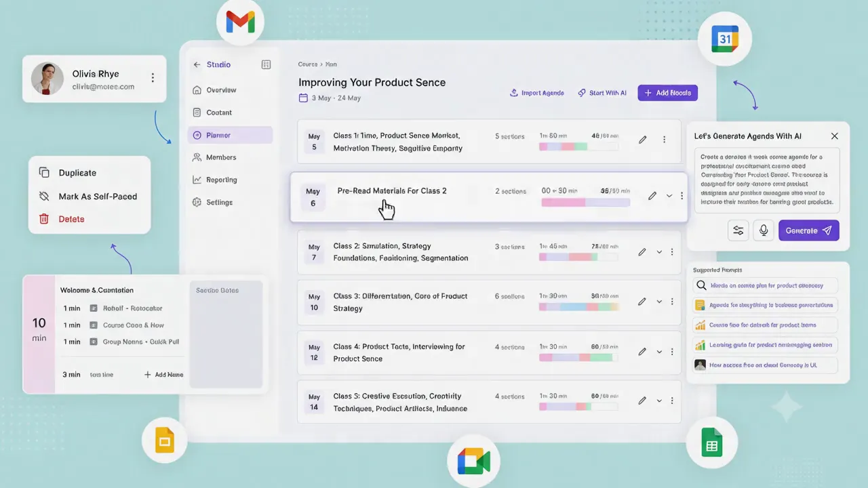Choose Duplicate from the context menu
The height and width of the screenshot is (488, 868).
89,173
